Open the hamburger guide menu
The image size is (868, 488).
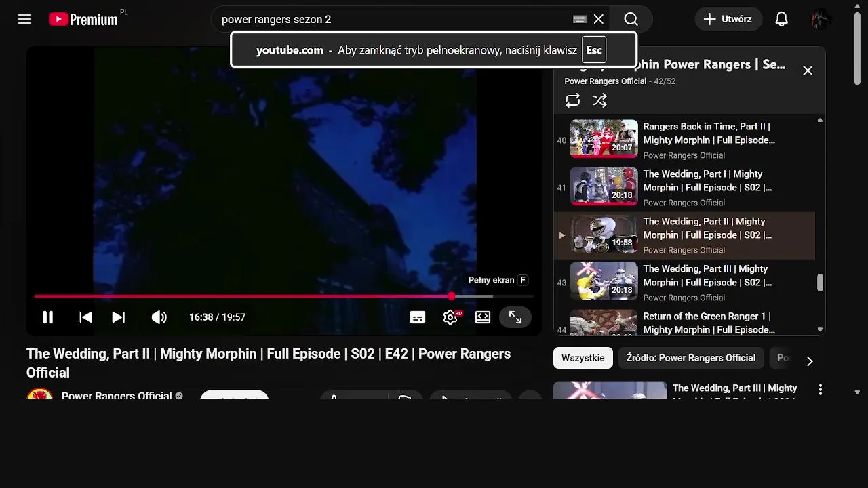pyautogui.click(x=24, y=19)
